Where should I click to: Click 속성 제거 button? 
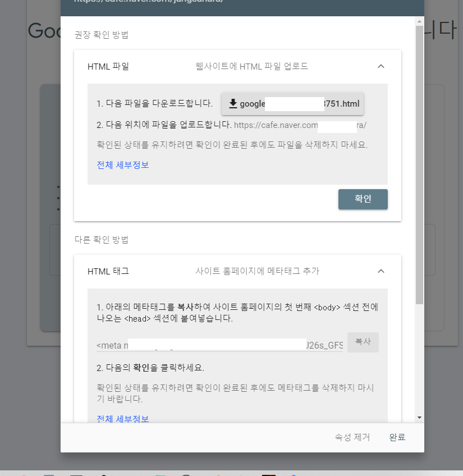coord(352,437)
